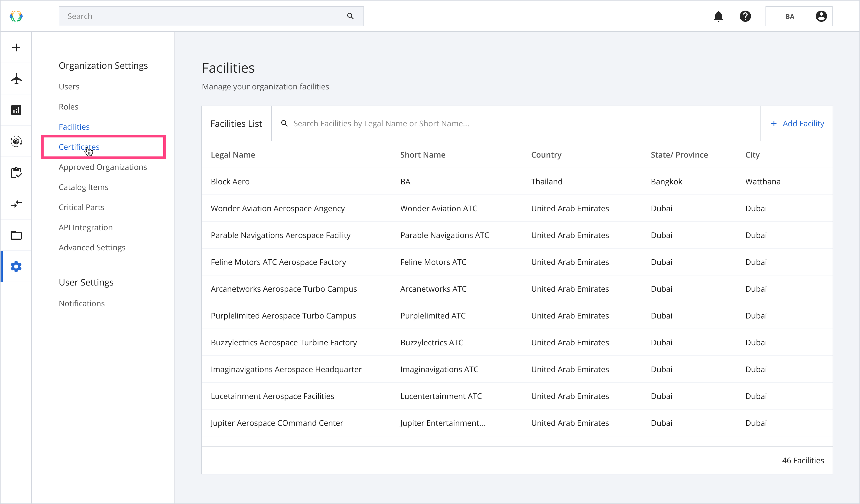Click the Bangkok state cell

click(x=667, y=181)
